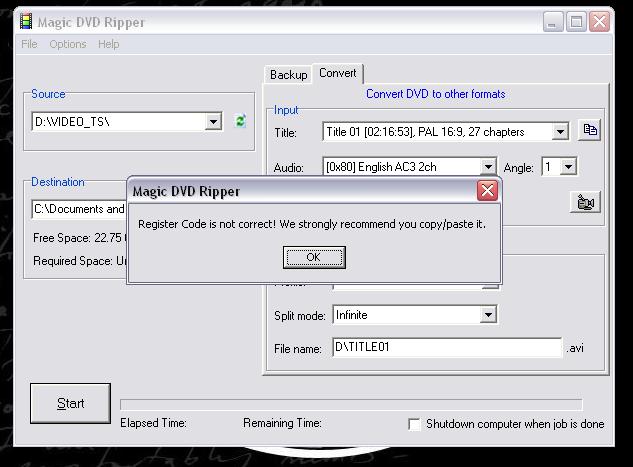Expand the Split mode dropdown
Viewport: 633px width, 467px height.
pyautogui.click(x=488, y=314)
